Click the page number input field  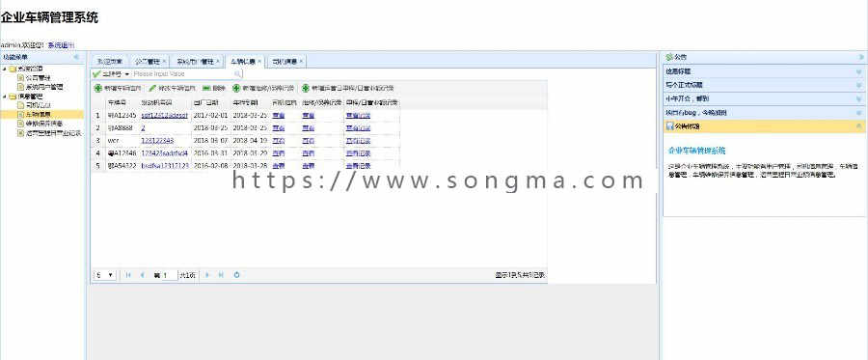[x=170, y=275]
